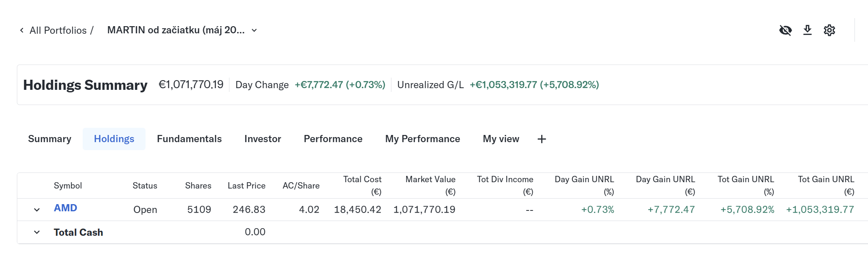Download portfolio data with download icon

coord(807,30)
